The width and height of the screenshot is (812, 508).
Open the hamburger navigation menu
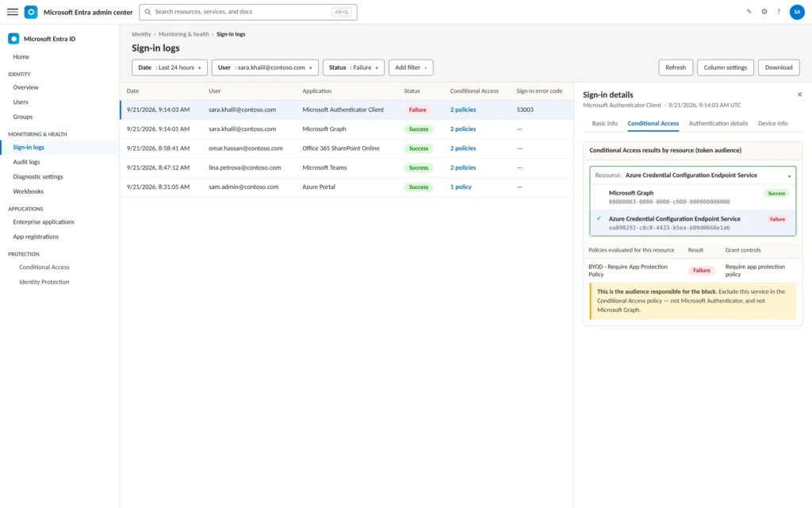[x=13, y=12]
